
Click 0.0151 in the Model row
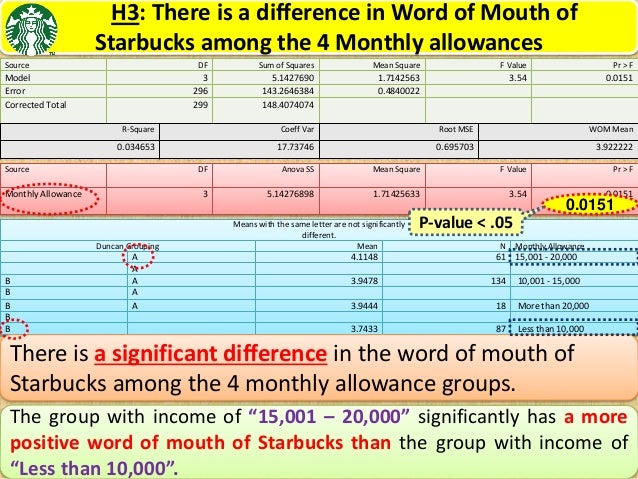[x=619, y=78]
